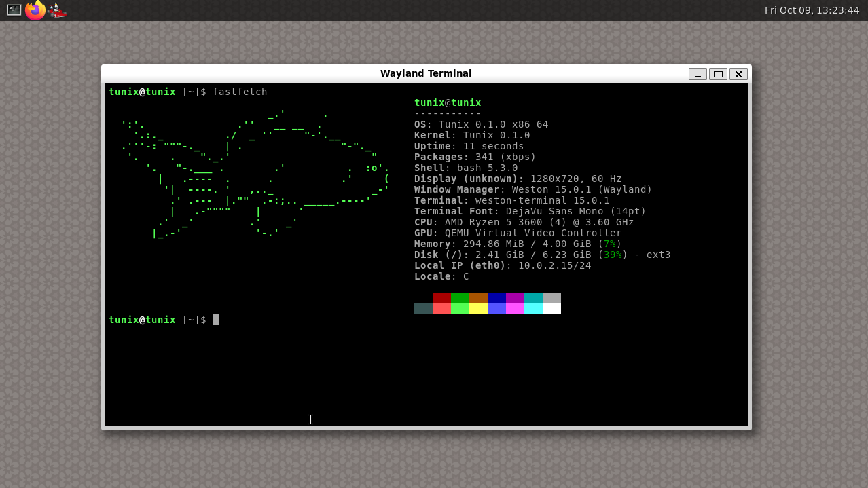Click the 'Locale: C' line

coord(441,276)
